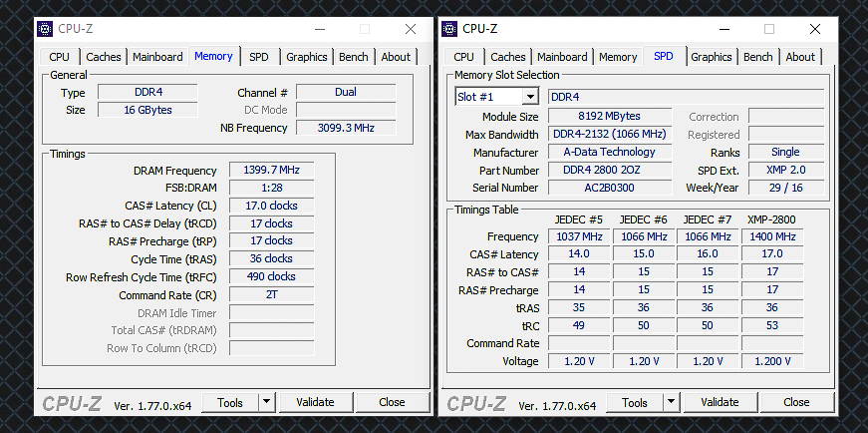868x433 pixels.
Task: Select the Graphics tab in left window
Action: point(307,57)
